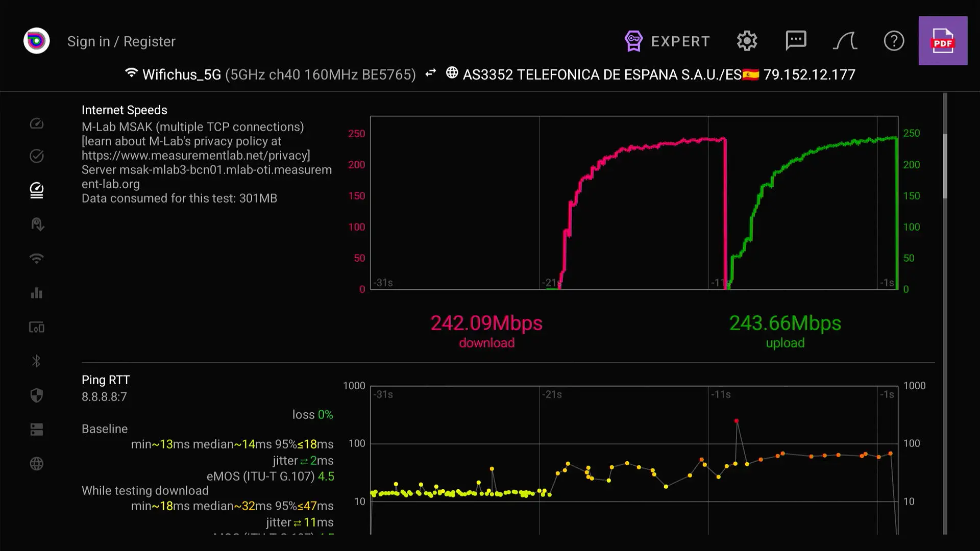Screen dimensions: 980x551
Task: Open the WiFi signal sidebar icon
Action: coord(37,259)
